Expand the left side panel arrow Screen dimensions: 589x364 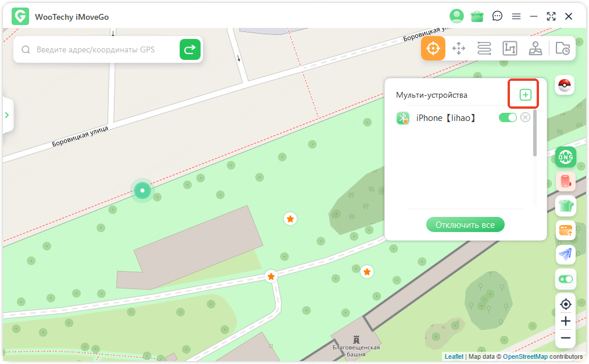click(x=7, y=115)
